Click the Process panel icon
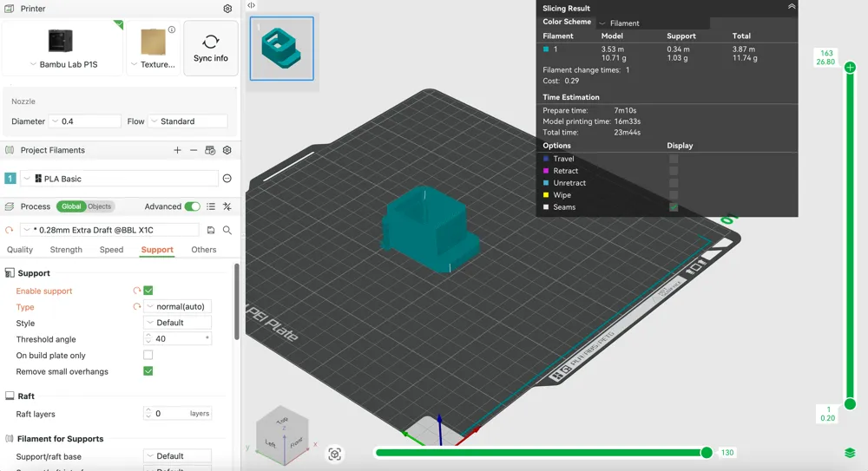868x471 pixels. coord(10,206)
